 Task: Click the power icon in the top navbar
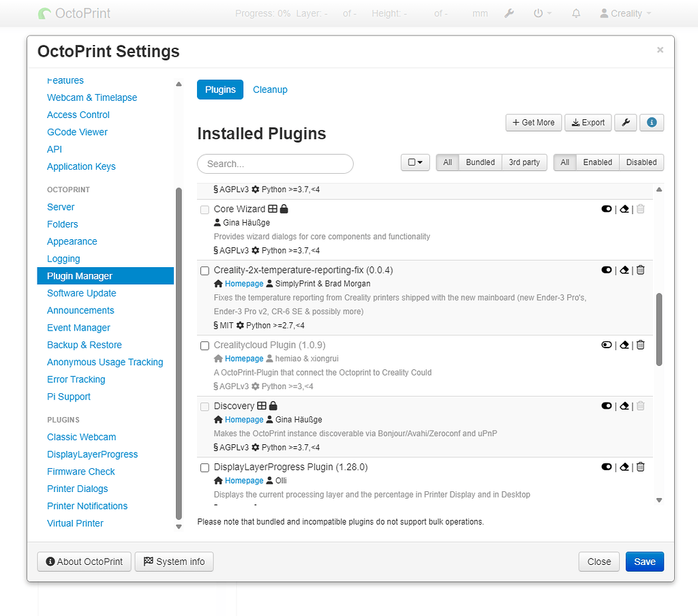click(538, 13)
